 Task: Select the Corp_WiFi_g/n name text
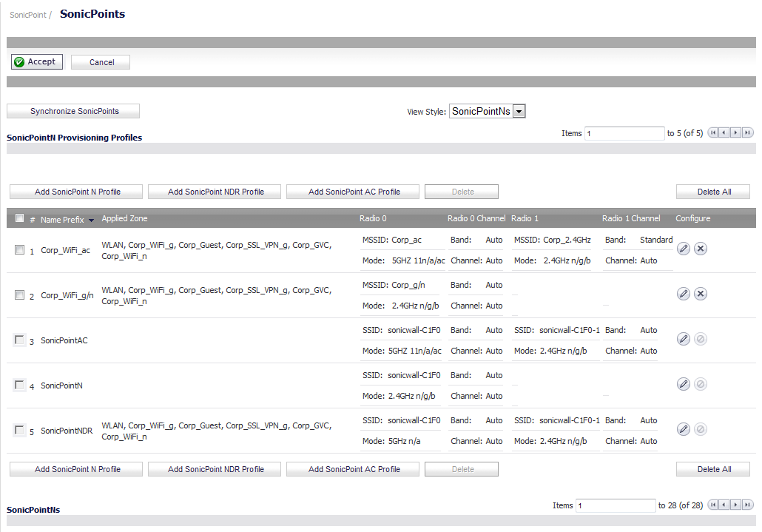pos(67,295)
